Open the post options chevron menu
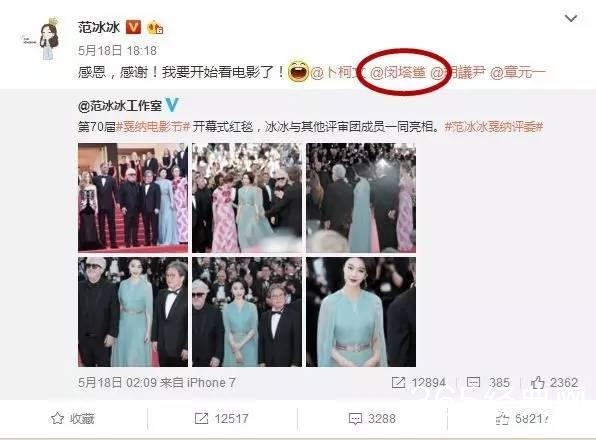 [571, 18]
